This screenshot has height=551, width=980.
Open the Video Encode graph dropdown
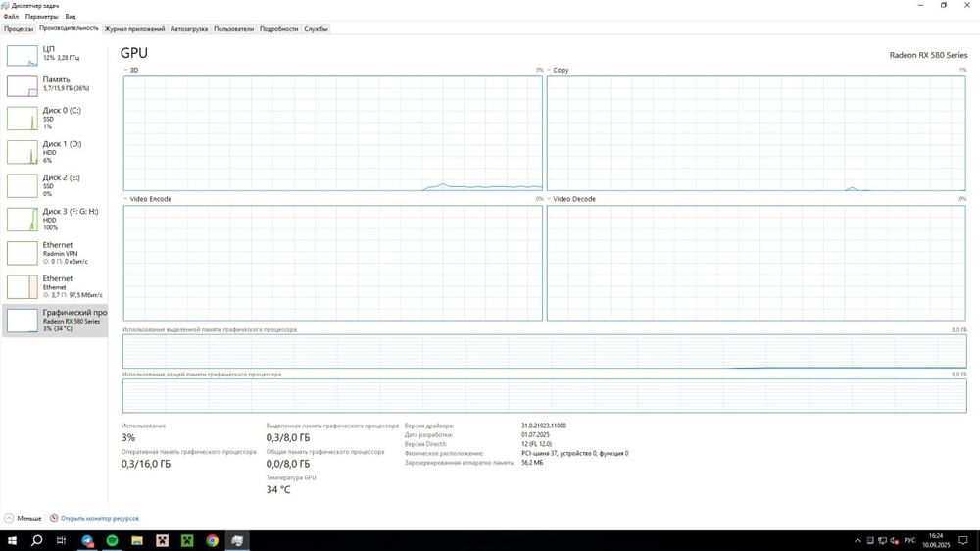point(125,199)
